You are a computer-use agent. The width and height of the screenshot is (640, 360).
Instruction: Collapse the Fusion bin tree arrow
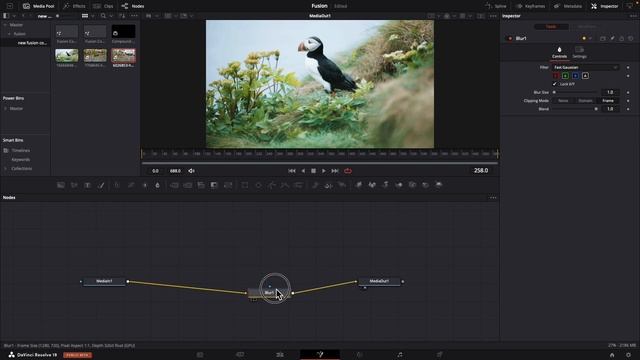pos(9,34)
